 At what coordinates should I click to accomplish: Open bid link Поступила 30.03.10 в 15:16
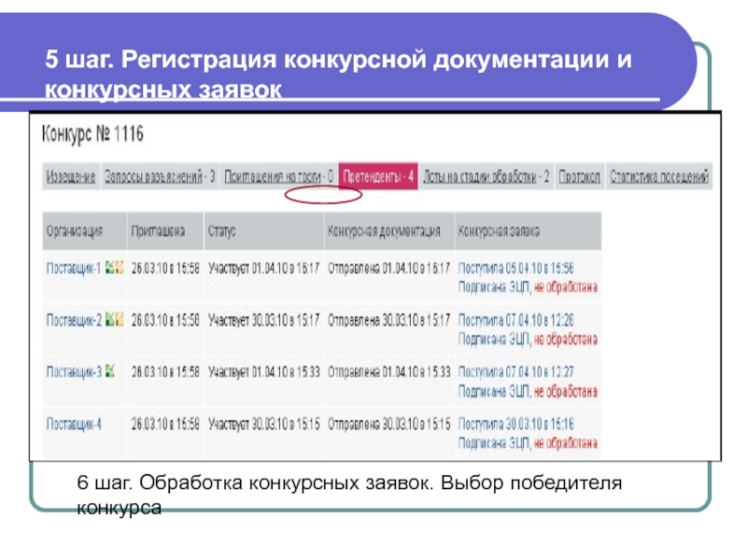click(516, 424)
